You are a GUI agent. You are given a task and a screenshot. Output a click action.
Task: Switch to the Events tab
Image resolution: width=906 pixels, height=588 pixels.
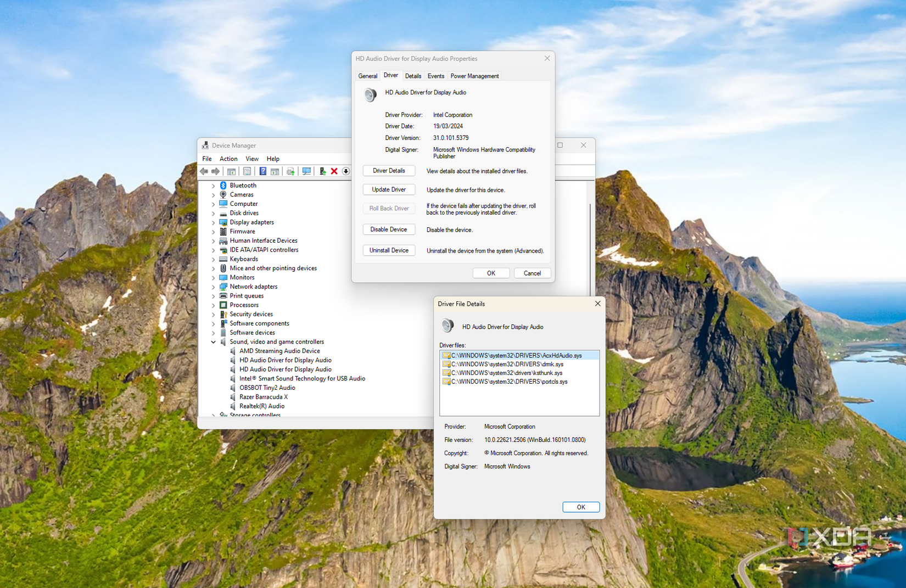pyautogui.click(x=435, y=76)
